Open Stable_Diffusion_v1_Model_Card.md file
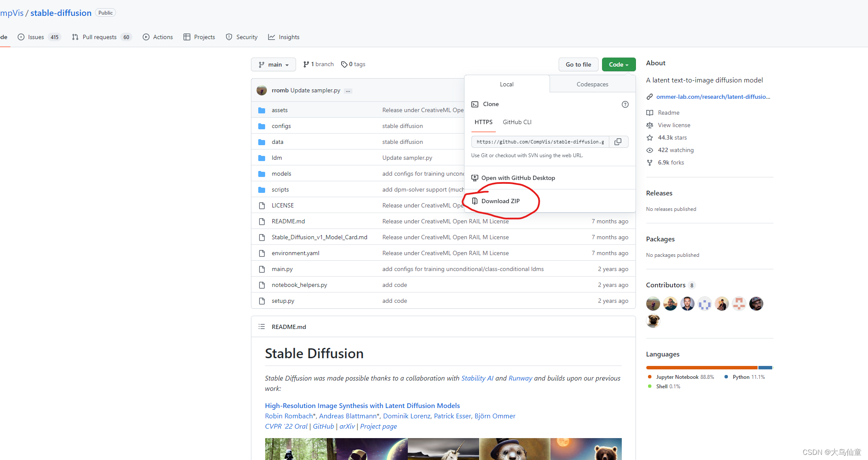This screenshot has width=868, height=460. (319, 238)
